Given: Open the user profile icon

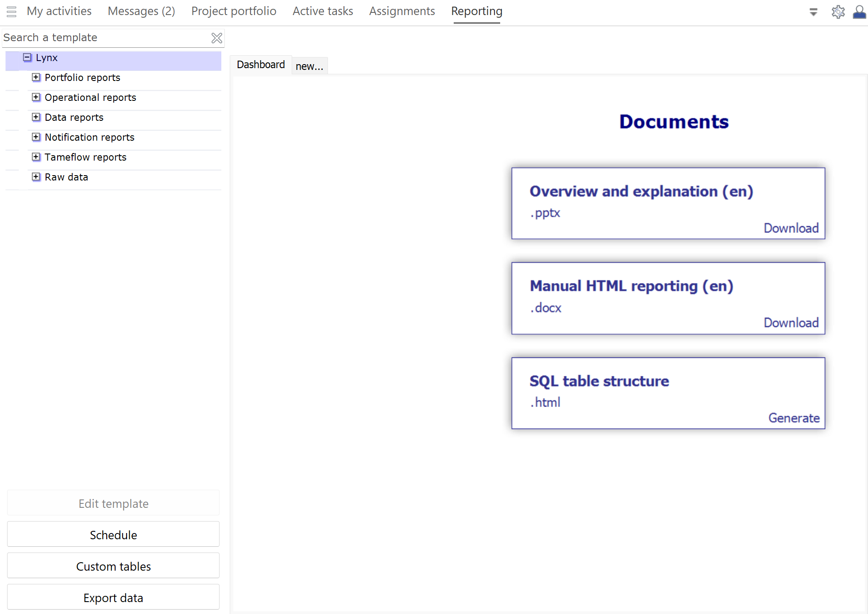Looking at the screenshot, I should point(859,12).
